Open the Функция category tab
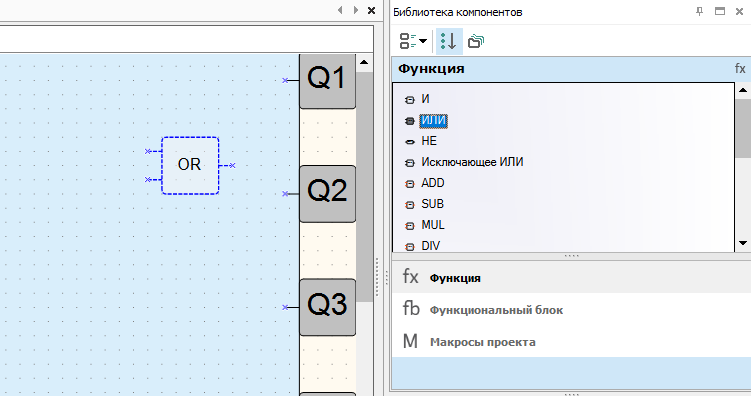751x396 pixels. pos(571,277)
